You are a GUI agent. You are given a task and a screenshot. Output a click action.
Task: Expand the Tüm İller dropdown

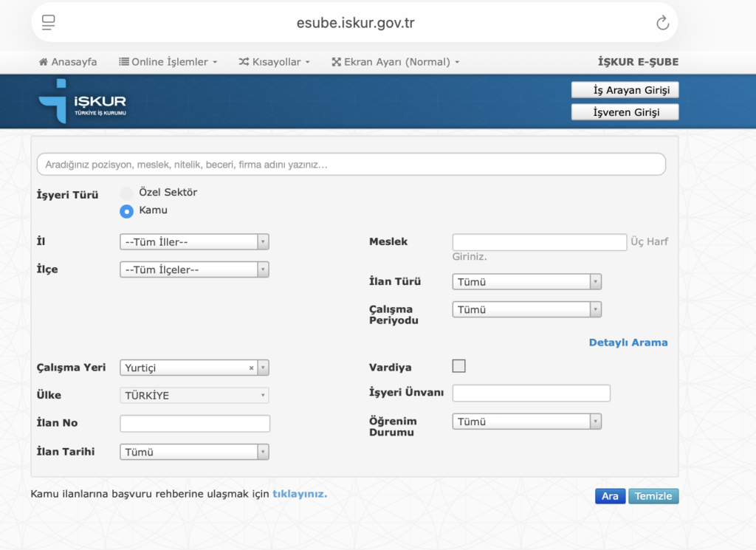[x=194, y=242]
